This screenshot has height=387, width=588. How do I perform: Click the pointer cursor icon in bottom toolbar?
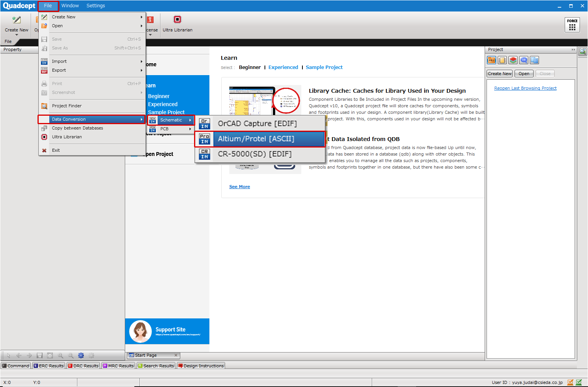click(x=8, y=356)
